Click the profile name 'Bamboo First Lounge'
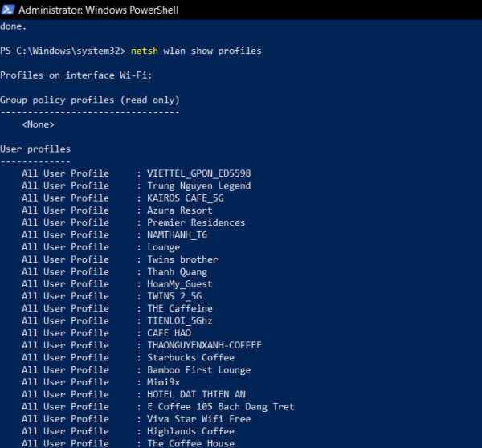 click(x=199, y=370)
